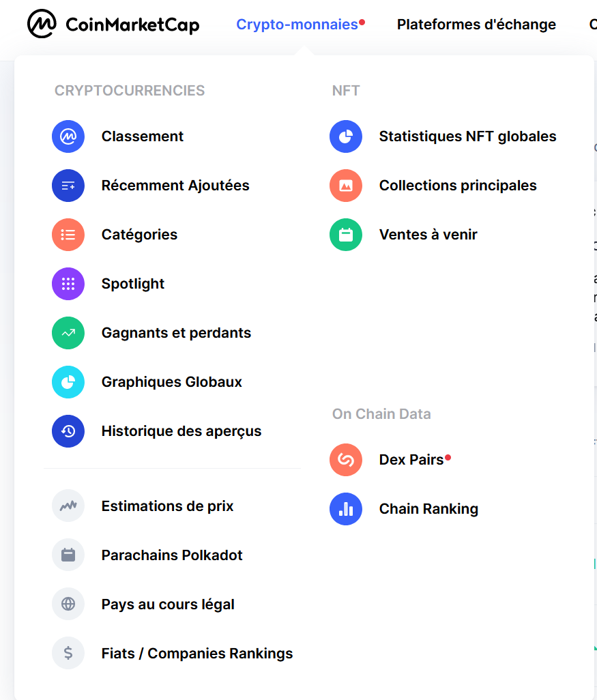Click the purple Spotlight grid icon
This screenshot has height=700, width=597.
click(68, 284)
